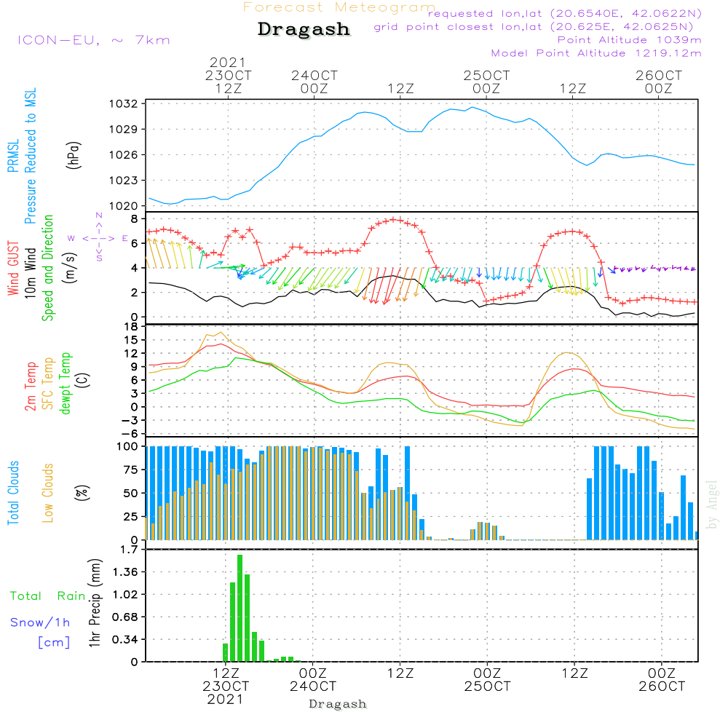Click the Low Clouds legend label
The image size is (728, 728).
pos(49,493)
